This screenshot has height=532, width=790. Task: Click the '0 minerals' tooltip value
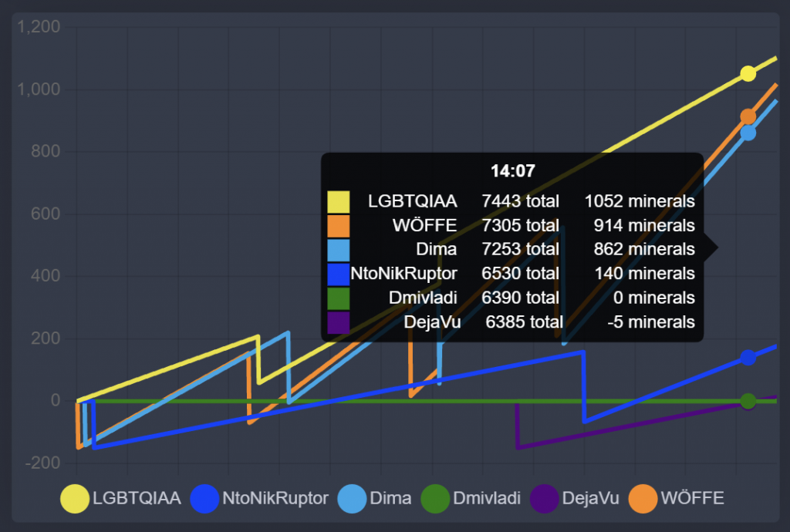pos(654,298)
